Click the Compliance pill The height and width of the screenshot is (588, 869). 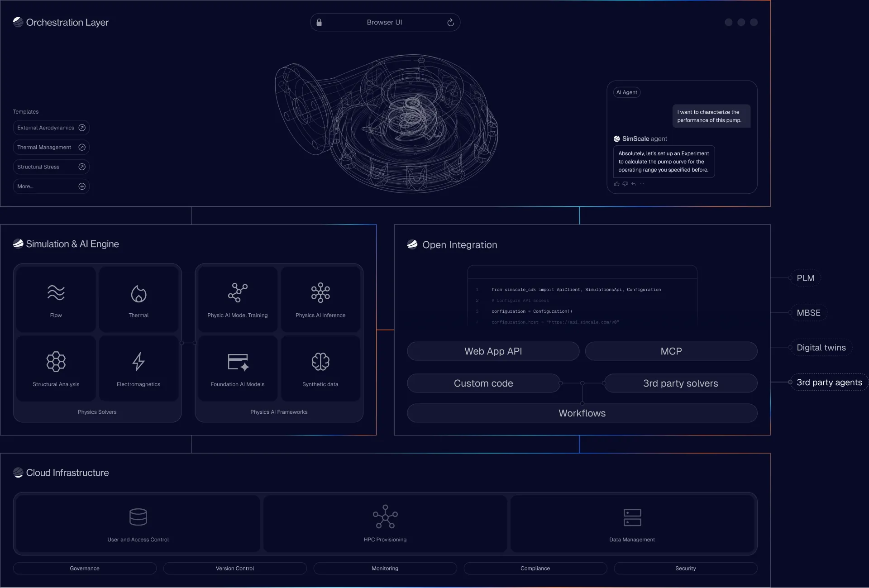tap(535, 569)
